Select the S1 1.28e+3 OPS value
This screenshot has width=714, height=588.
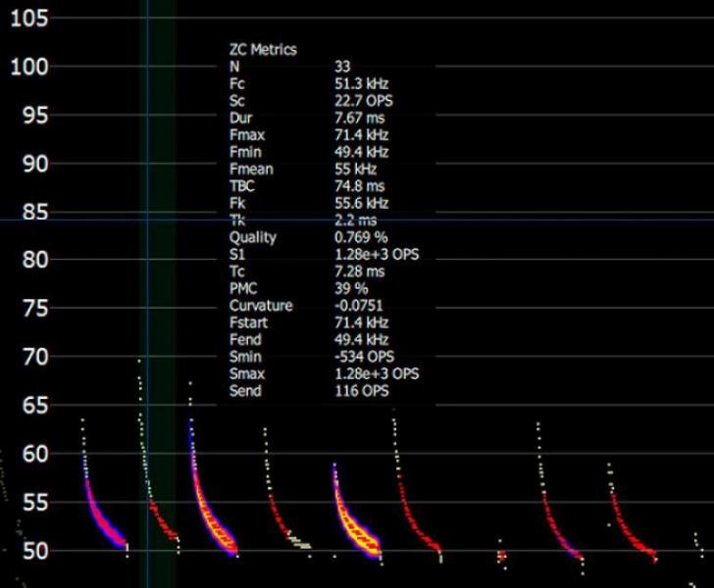pos(377,255)
